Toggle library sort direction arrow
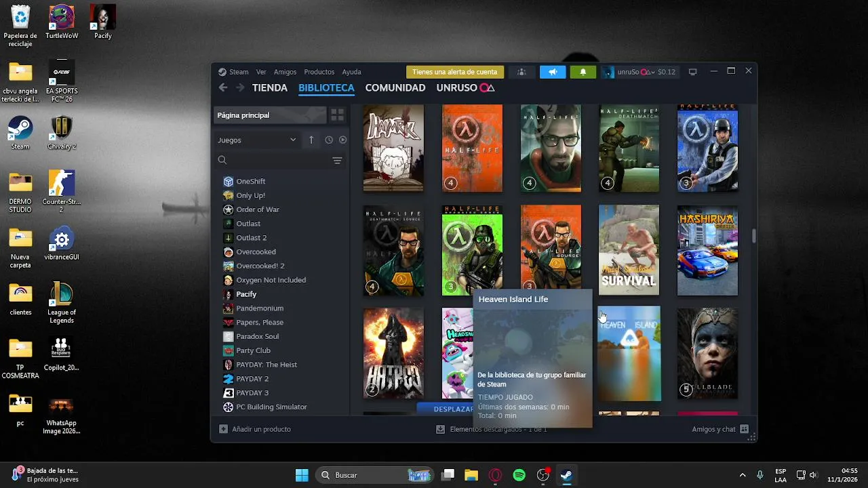This screenshot has width=868, height=488. click(311, 140)
